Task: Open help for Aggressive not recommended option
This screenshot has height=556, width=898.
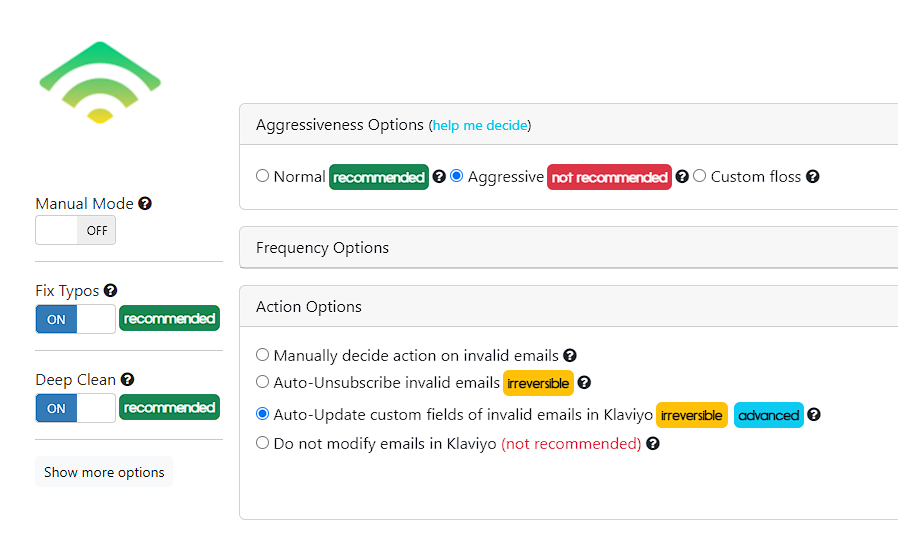Action: point(682,176)
